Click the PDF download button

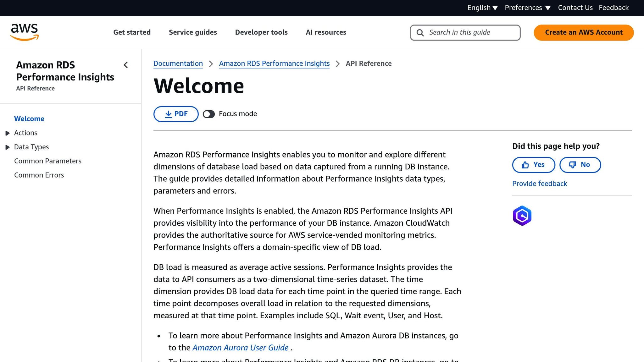coord(176,114)
